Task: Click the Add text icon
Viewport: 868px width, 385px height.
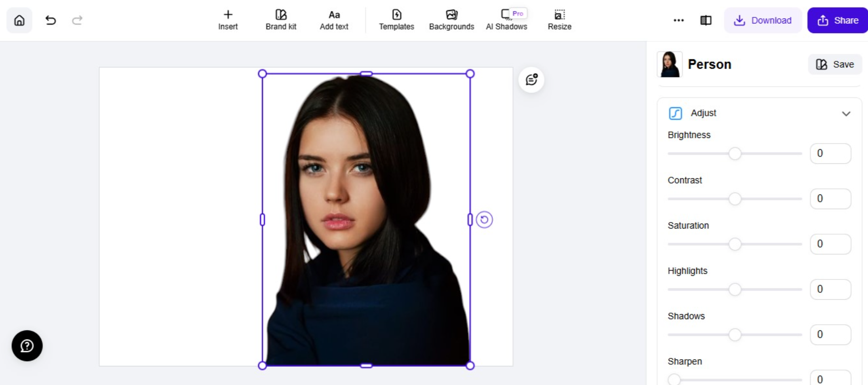Action: click(333, 19)
